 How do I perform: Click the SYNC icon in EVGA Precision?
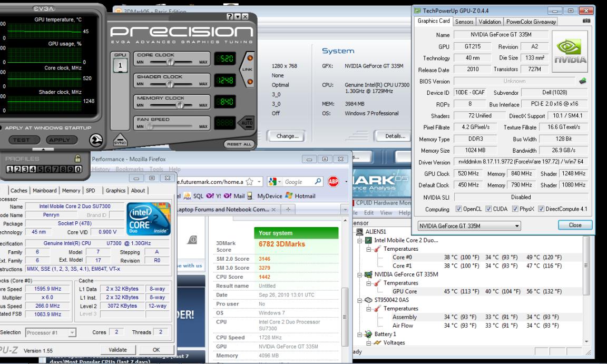(x=120, y=140)
